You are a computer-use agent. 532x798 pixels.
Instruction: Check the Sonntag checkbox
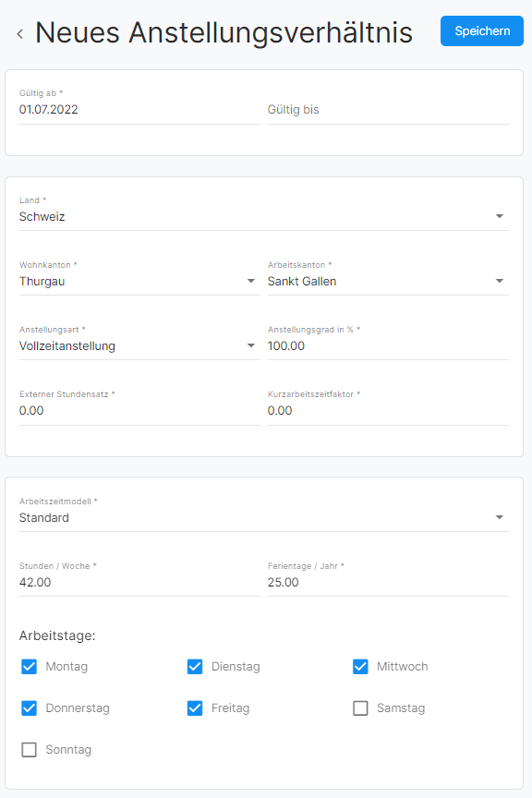(29, 750)
